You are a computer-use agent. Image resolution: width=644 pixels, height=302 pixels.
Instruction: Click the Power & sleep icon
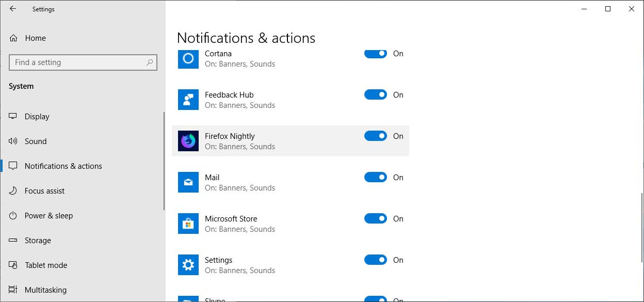[x=13, y=216]
